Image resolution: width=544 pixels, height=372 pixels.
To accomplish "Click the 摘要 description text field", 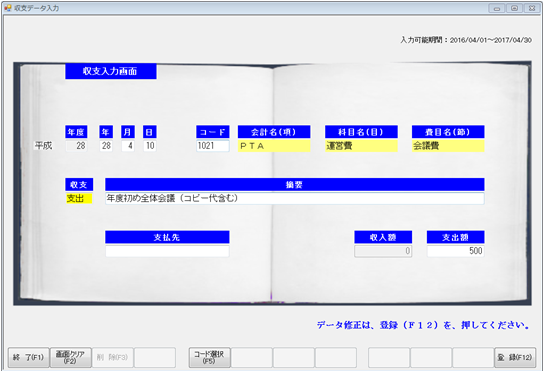I will pos(295,198).
